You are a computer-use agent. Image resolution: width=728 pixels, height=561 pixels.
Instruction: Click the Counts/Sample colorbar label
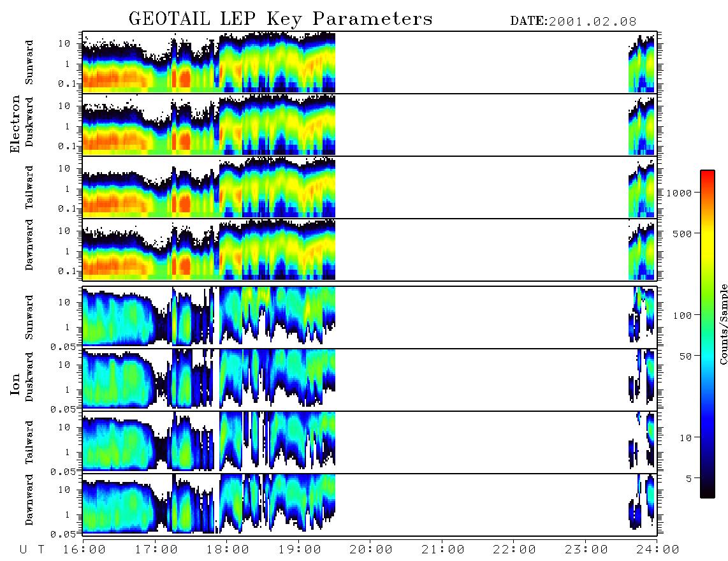click(x=723, y=324)
